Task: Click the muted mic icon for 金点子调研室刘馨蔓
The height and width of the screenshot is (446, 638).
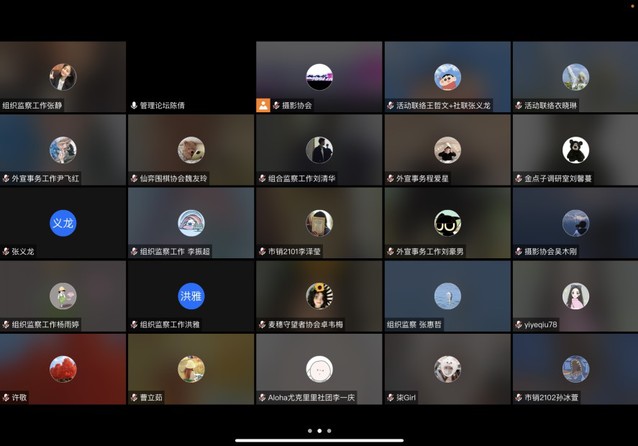Action: pyautogui.click(x=519, y=178)
